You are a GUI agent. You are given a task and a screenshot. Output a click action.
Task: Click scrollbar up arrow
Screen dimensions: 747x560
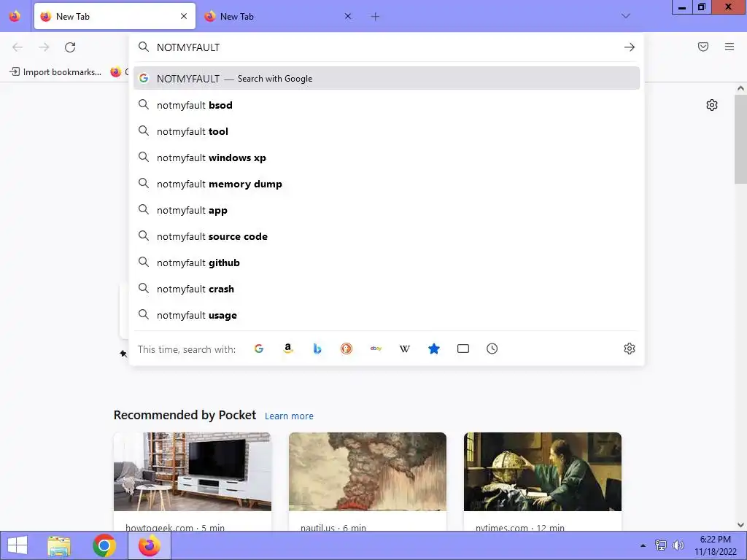pos(740,88)
